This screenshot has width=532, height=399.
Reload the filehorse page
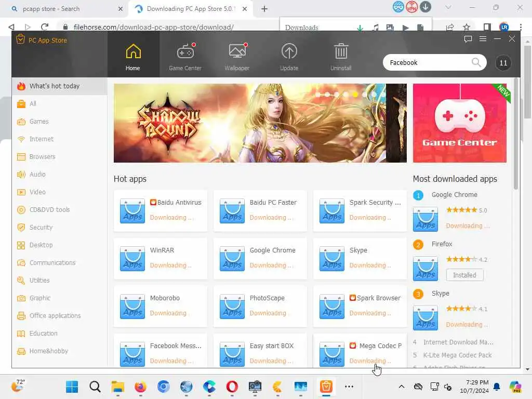coord(45,27)
